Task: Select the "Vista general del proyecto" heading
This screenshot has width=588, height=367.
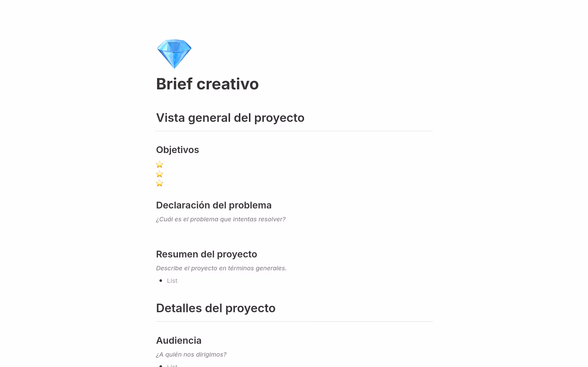Action: (230, 118)
